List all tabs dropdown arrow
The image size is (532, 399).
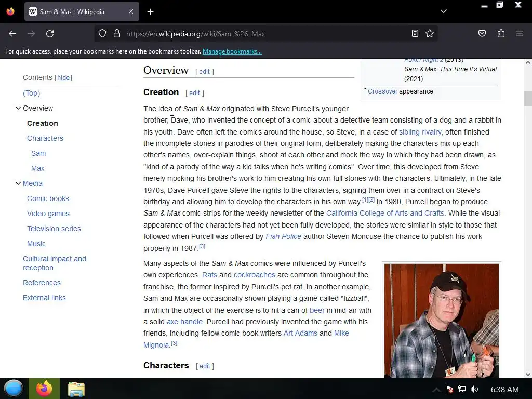[x=444, y=11]
